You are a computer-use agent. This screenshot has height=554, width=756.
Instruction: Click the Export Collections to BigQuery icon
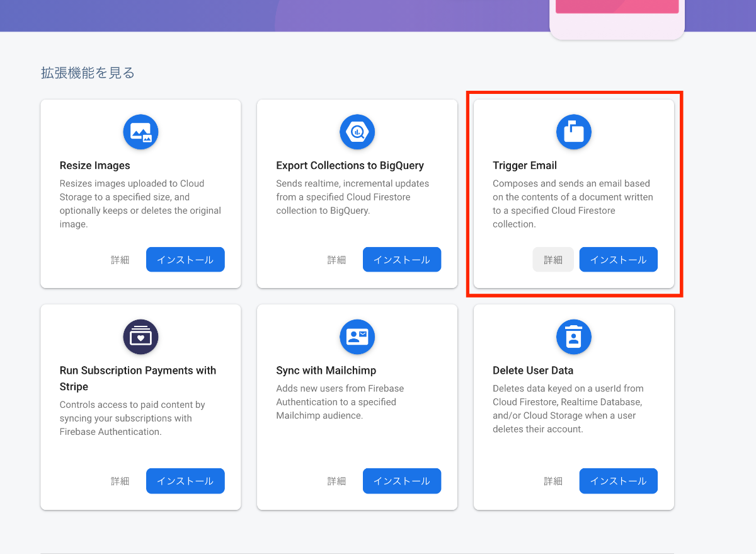[x=357, y=132]
